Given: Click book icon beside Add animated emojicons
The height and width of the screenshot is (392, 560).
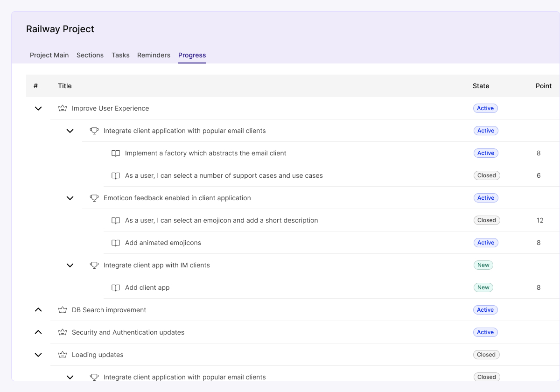Looking at the screenshot, I should pyautogui.click(x=116, y=243).
